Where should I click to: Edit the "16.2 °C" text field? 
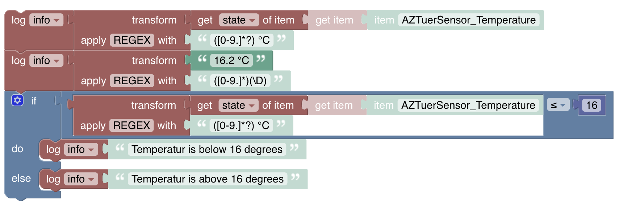click(231, 61)
